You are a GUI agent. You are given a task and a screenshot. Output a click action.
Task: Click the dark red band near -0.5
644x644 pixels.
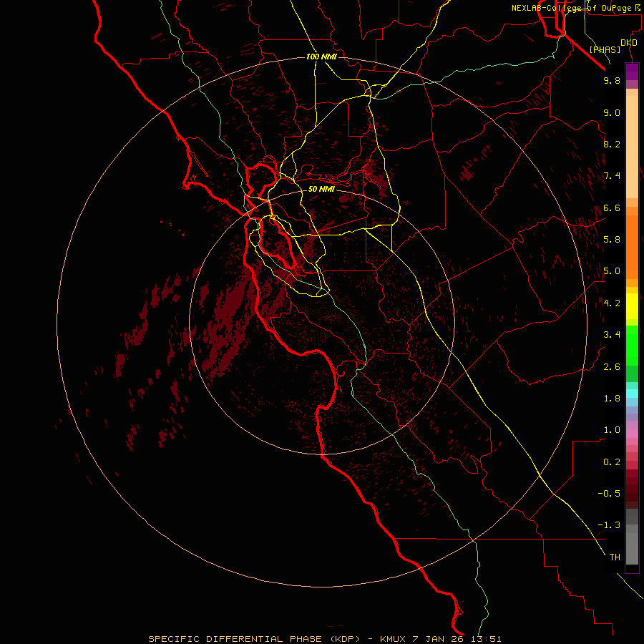click(x=632, y=493)
